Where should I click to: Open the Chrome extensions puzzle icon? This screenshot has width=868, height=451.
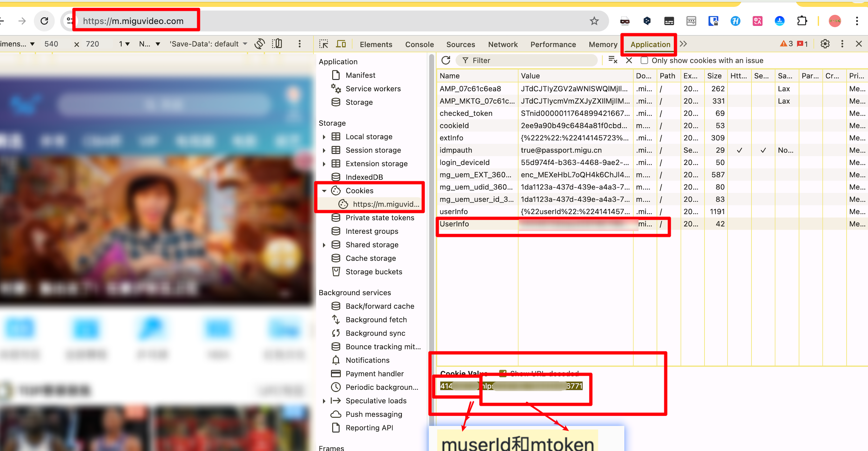point(802,21)
